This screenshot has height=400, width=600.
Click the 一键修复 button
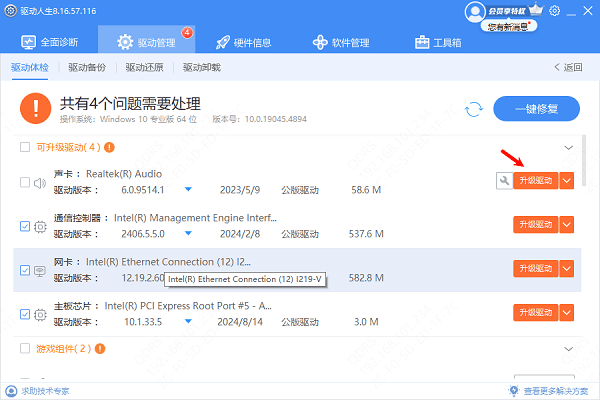click(536, 109)
